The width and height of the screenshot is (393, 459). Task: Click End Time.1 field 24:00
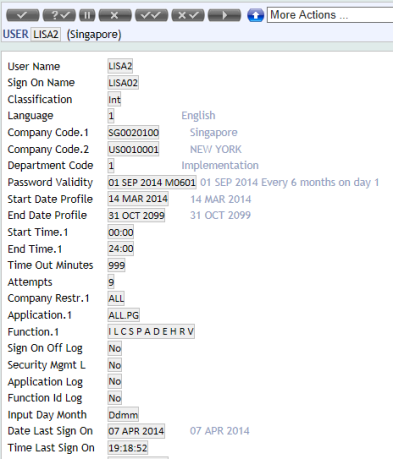point(121,249)
